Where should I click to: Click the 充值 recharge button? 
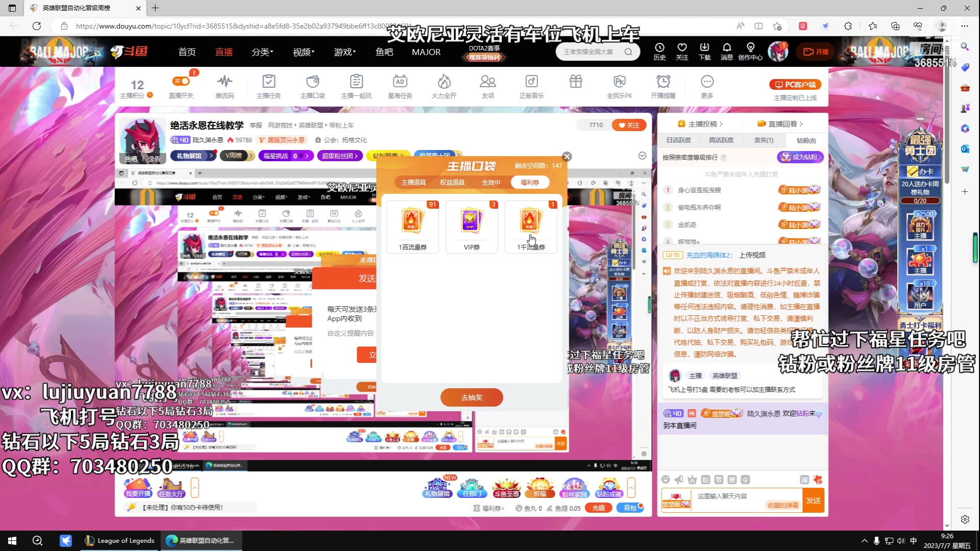pos(598,508)
